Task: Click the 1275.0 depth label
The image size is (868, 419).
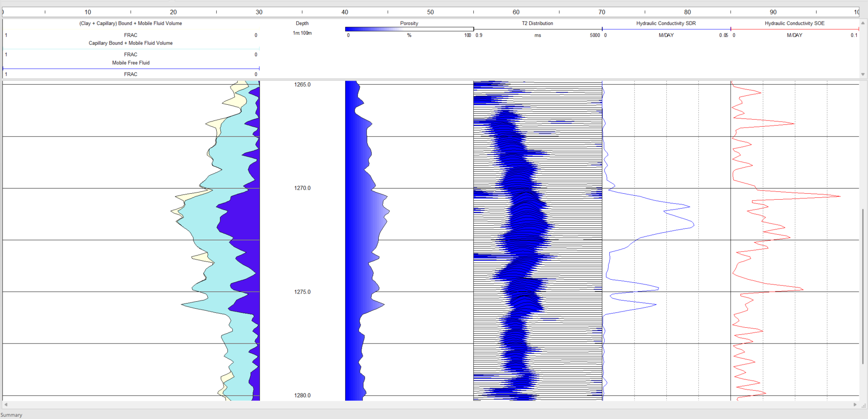Action: 302,292
